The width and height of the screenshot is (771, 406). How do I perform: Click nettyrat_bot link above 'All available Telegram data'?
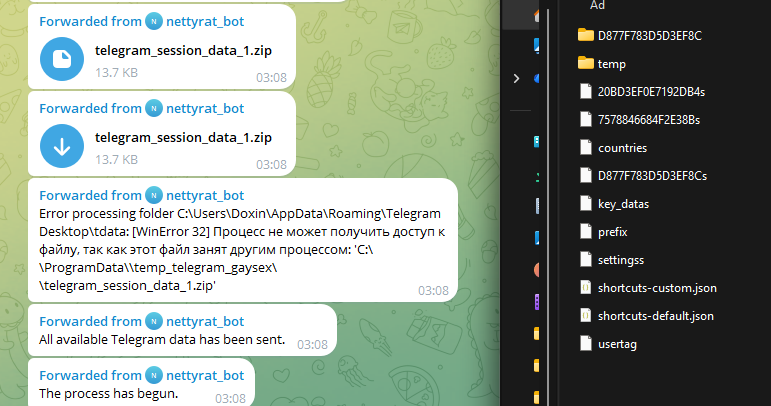point(205,321)
